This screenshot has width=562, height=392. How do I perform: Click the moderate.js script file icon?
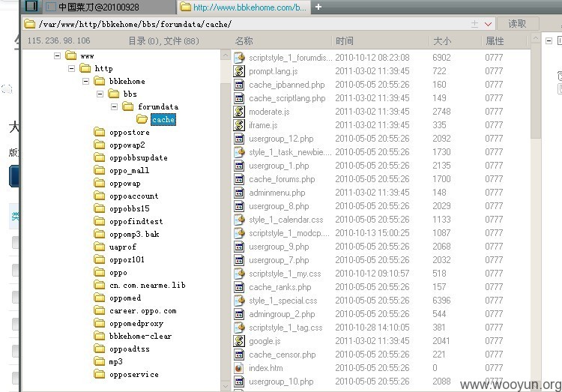239,112
